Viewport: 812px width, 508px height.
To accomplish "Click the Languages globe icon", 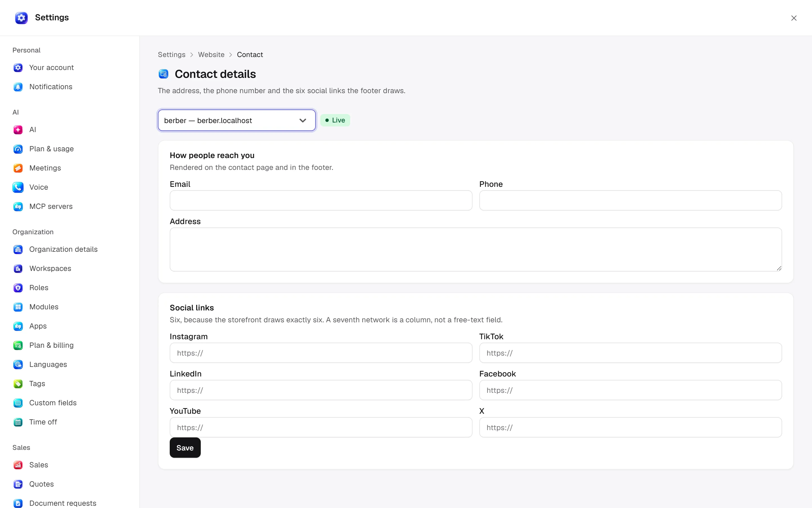I will pos(18,364).
